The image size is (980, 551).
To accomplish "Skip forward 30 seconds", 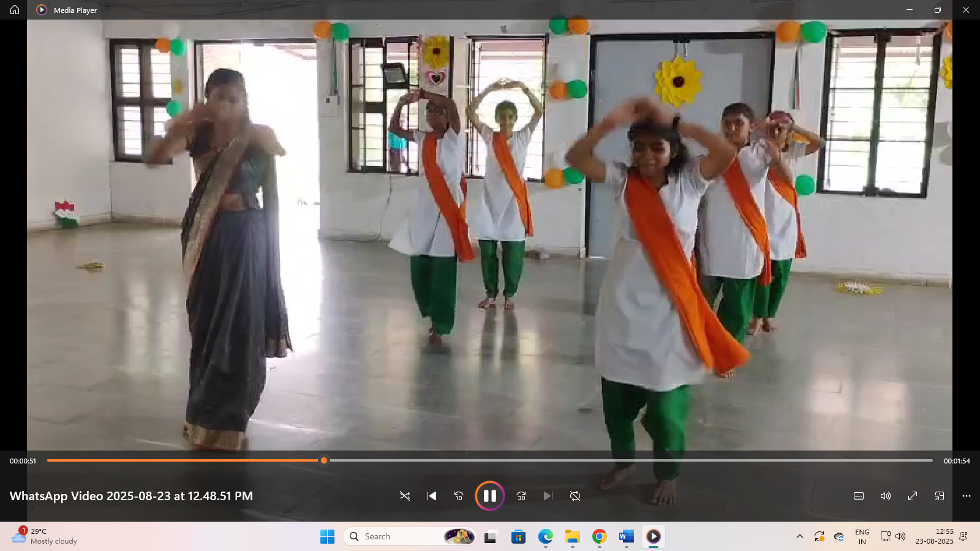I will tap(521, 496).
